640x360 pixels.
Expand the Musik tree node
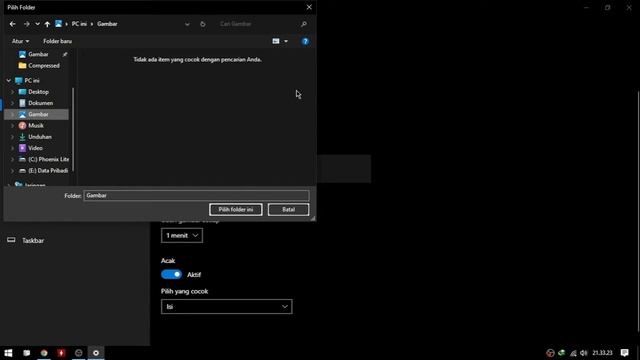(12, 126)
